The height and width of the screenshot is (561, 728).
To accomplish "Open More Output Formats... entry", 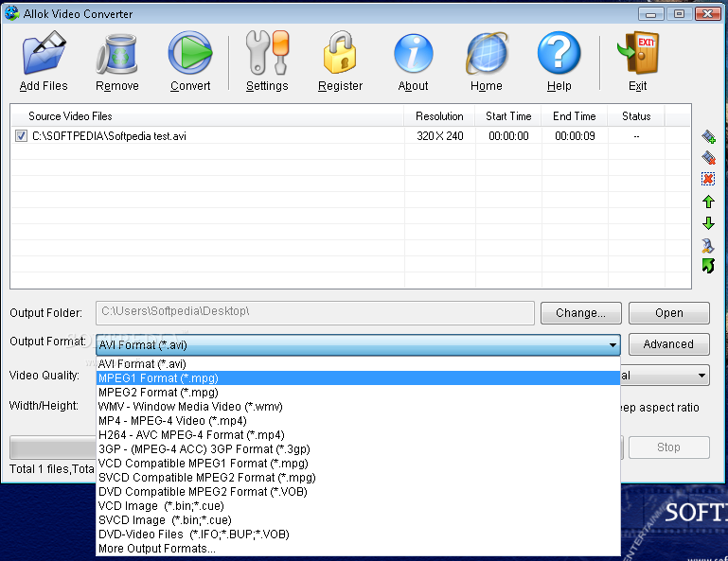I will click(x=358, y=549).
